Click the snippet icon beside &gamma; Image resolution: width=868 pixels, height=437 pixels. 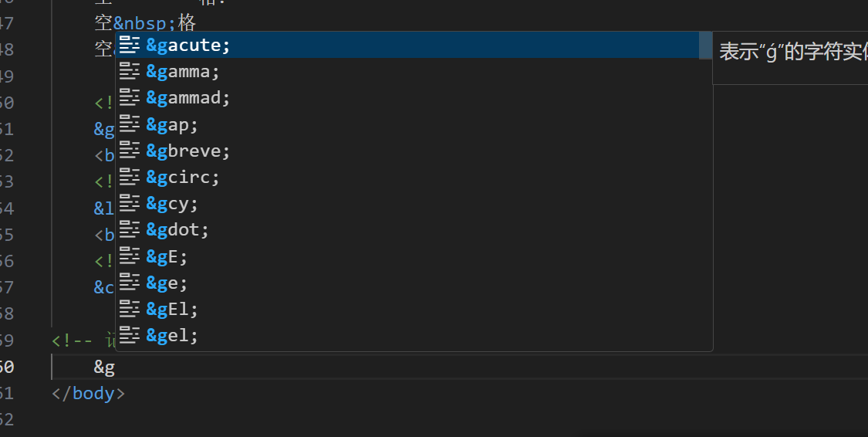[x=130, y=72]
